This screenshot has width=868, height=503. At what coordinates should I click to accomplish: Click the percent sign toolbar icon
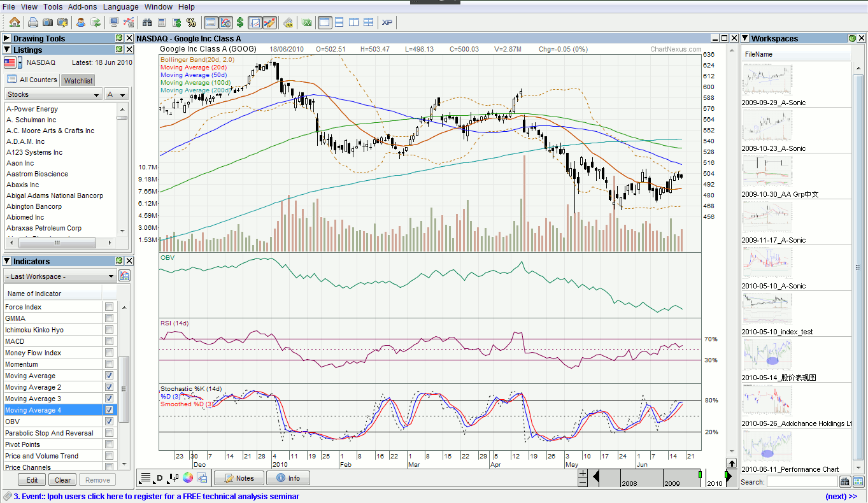191,22
